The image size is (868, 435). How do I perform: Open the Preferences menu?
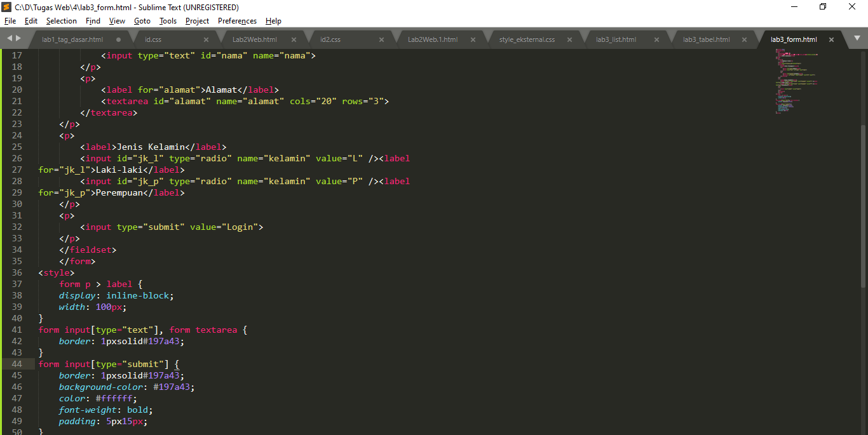(x=237, y=21)
